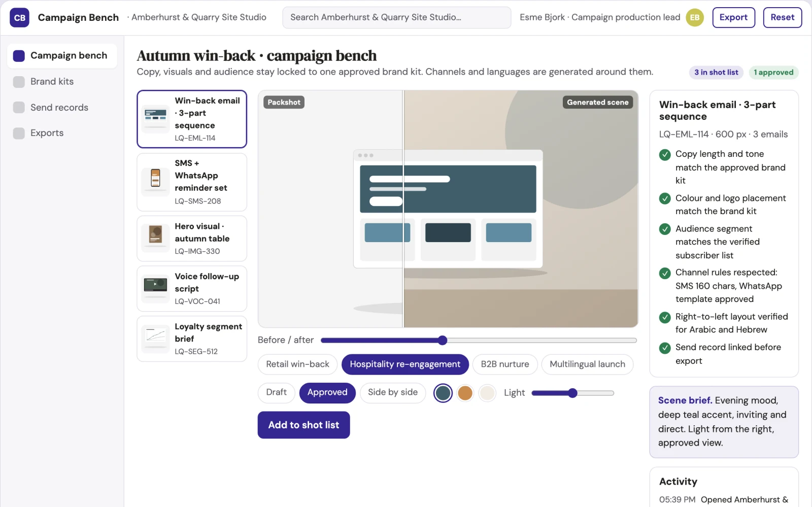This screenshot has height=507, width=812.
Task: Pick the orange colour swatch
Action: 465,393
